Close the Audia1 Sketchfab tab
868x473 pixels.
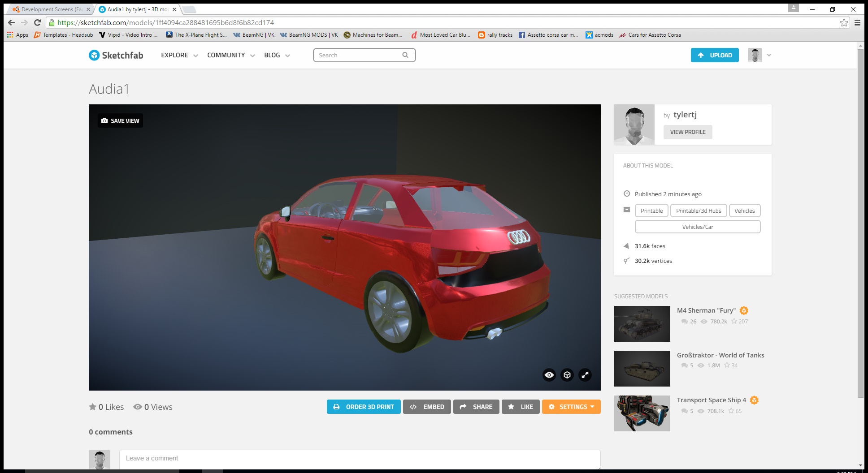tap(174, 9)
